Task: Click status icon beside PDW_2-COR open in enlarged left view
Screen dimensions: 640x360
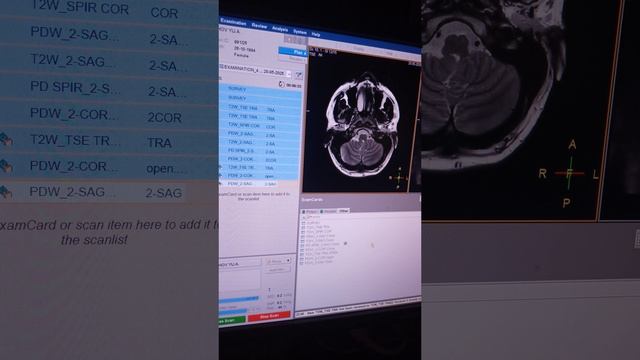Action: point(6,166)
